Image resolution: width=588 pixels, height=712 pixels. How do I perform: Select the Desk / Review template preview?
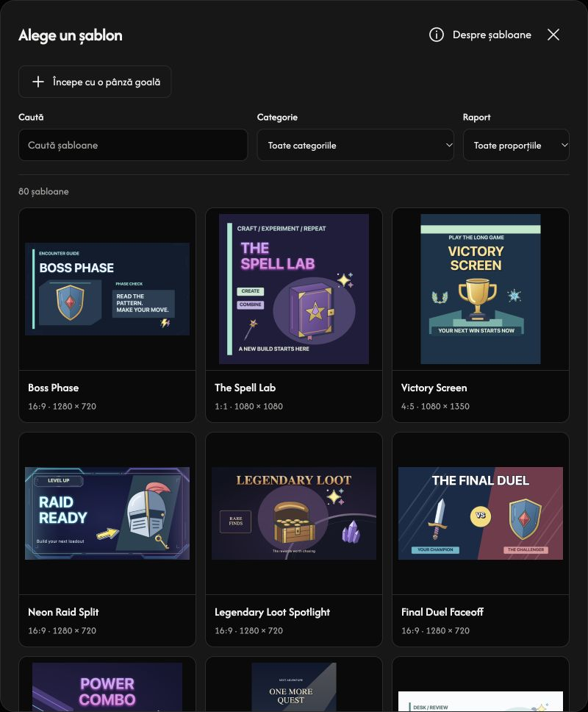coord(481,702)
